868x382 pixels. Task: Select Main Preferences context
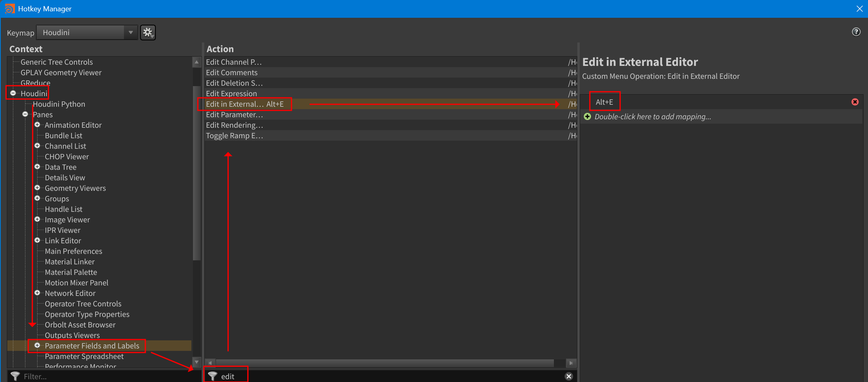(x=73, y=251)
